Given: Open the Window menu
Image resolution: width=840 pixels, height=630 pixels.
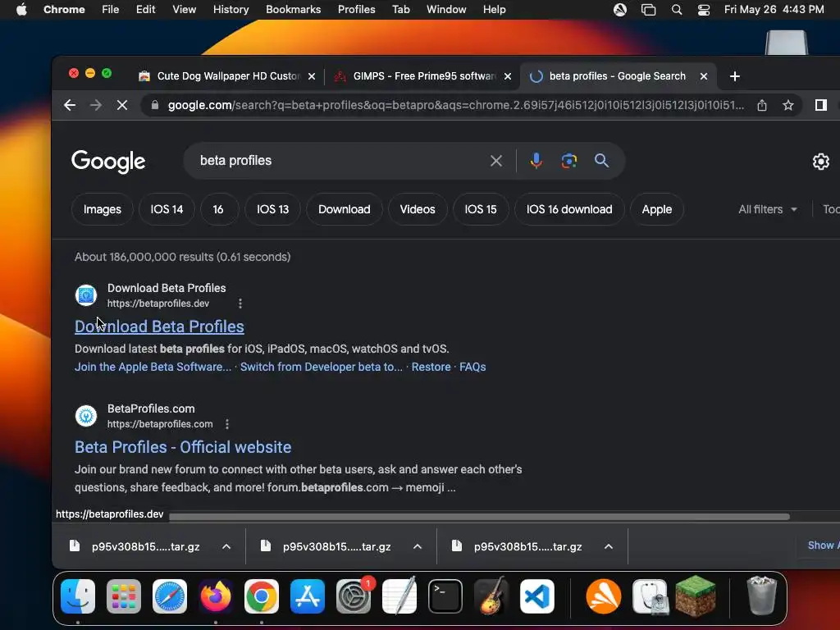Looking at the screenshot, I should pos(446,10).
